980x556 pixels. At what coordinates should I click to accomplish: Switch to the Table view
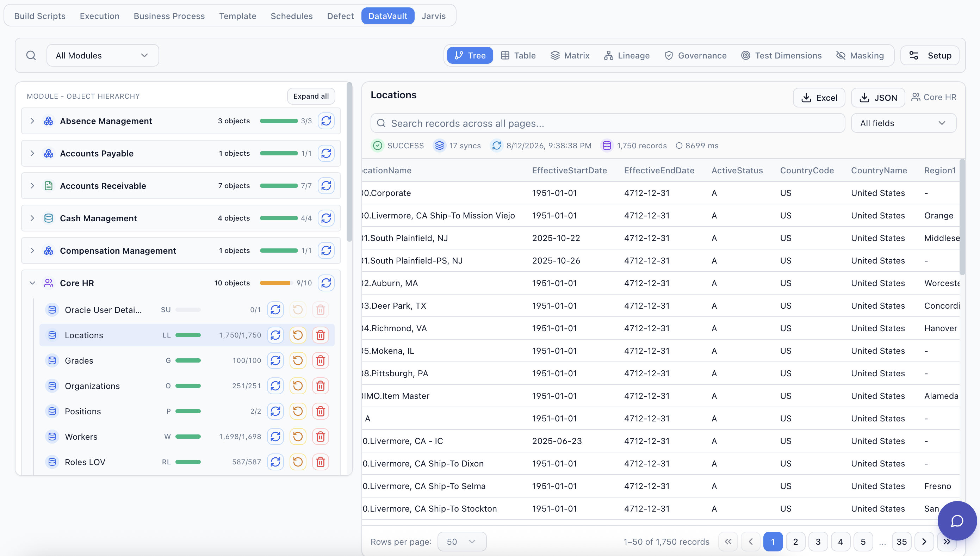[x=518, y=55]
